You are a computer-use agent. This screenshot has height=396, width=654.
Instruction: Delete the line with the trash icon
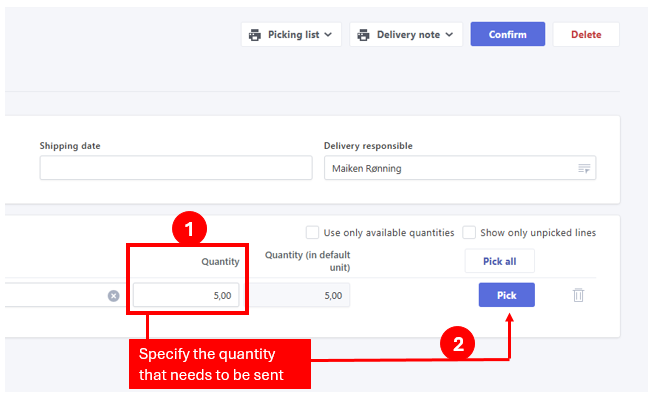click(x=578, y=295)
